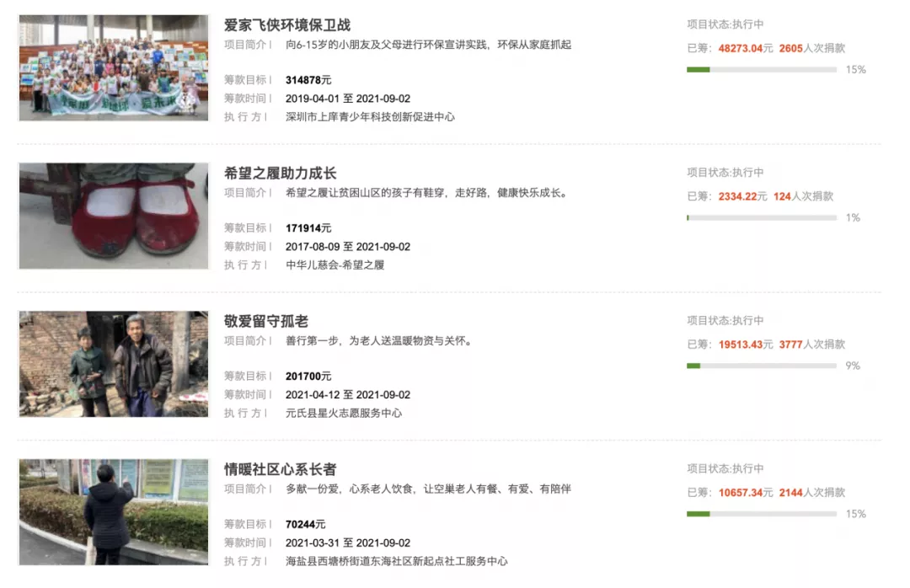Click 海盐县西塘桥街道东海社区新起点社工服务中心 executor name
The image size is (910, 588).
(396, 561)
